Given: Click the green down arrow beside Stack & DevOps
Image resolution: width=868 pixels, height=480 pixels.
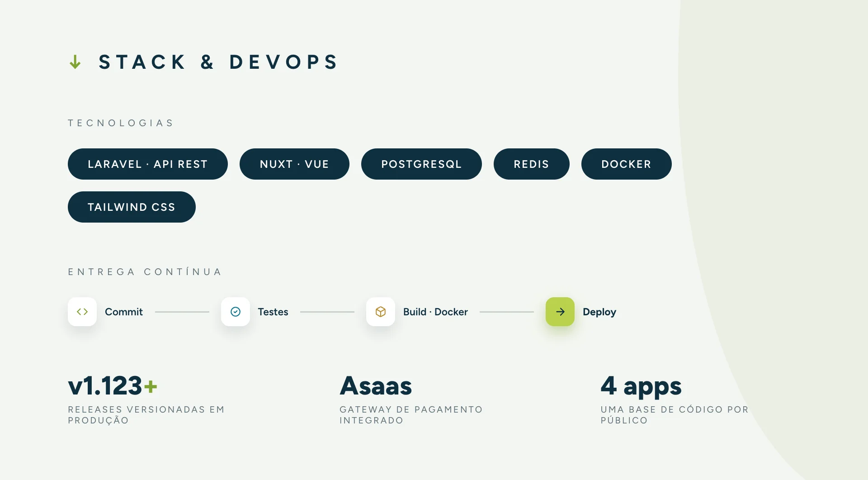Looking at the screenshot, I should 75,62.
